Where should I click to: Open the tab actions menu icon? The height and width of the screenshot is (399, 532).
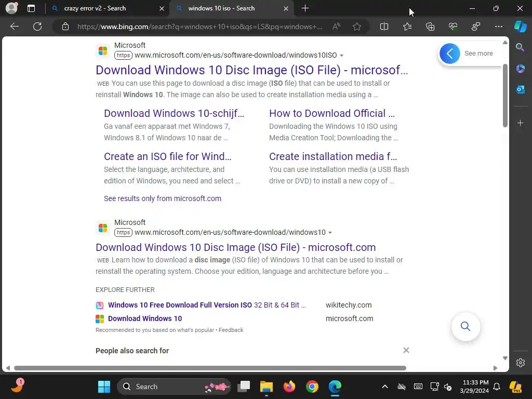point(31,8)
